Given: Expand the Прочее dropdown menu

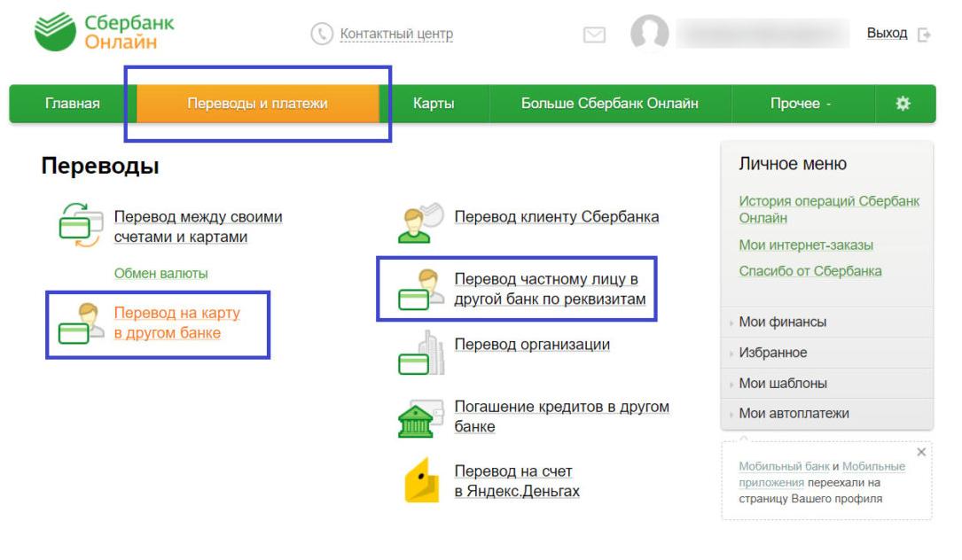Looking at the screenshot, I should [802, 103].
